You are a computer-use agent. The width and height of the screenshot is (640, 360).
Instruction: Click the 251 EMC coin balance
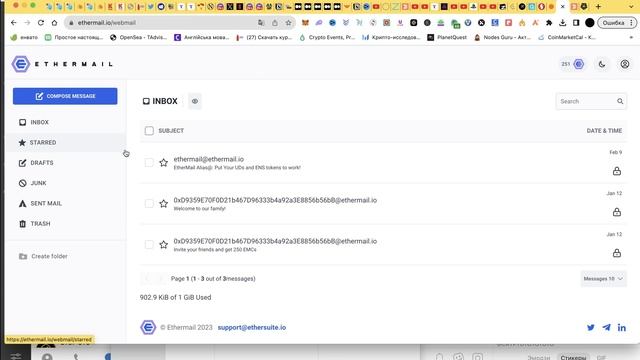click(572, 64)
